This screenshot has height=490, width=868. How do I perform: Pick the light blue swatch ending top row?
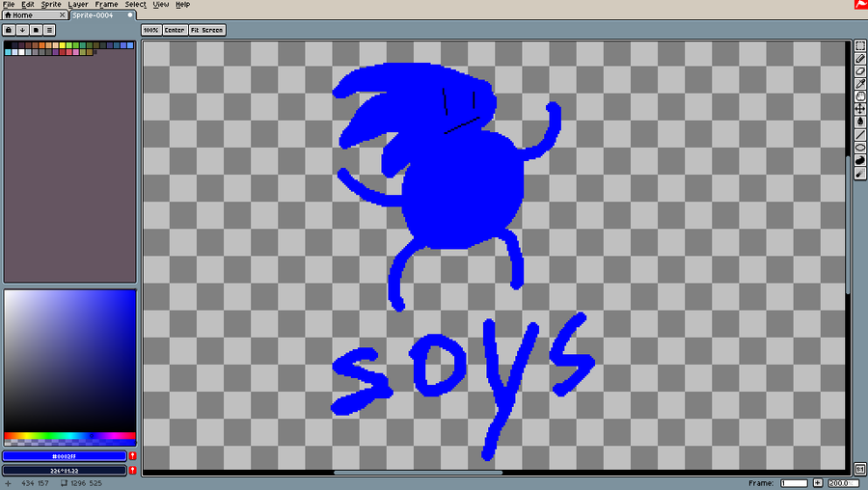point(130,45)
